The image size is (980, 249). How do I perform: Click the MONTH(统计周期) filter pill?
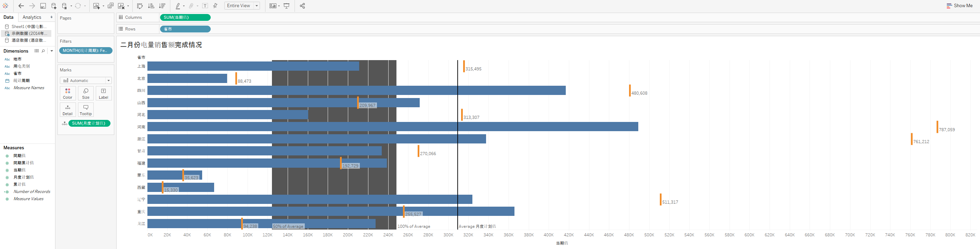(x=86, y=51)
